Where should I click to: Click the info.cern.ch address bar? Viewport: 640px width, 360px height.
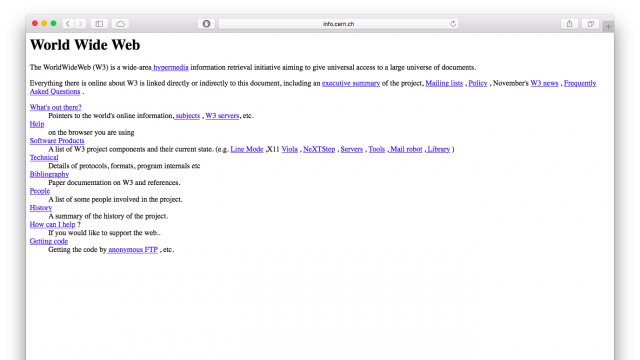coord(338,24)
